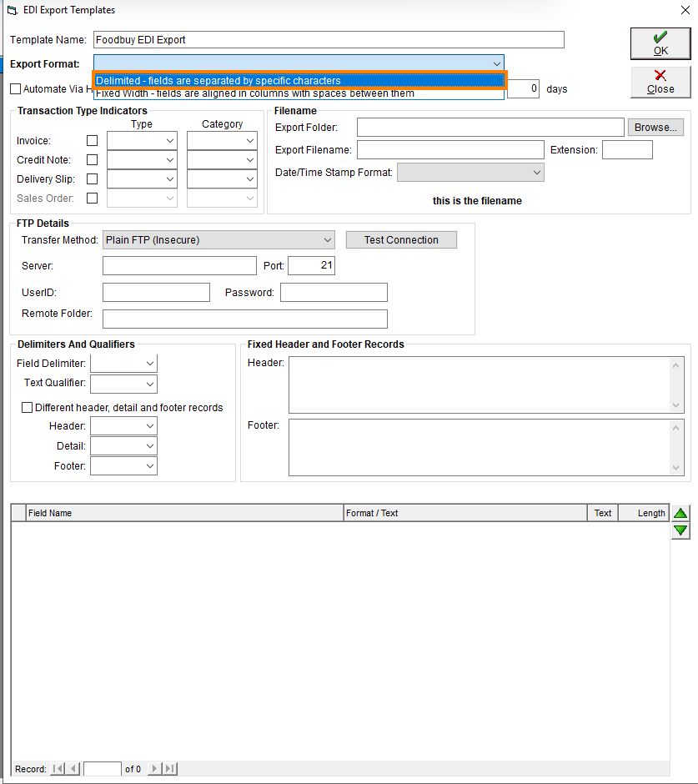The height and width of the screenshot is (784, 698).
Task: Open the Transfer Method dropdown
Action: pyautogui.click(x=218, y=240)
